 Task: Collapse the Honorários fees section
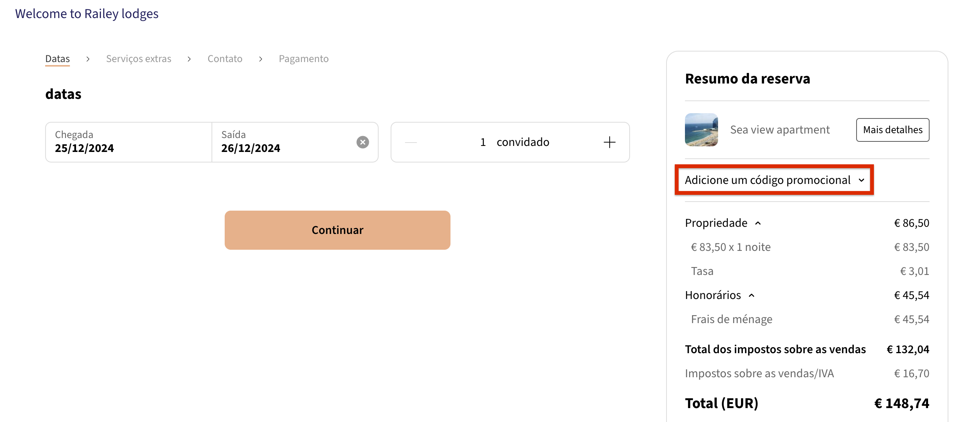click(751, 295)
